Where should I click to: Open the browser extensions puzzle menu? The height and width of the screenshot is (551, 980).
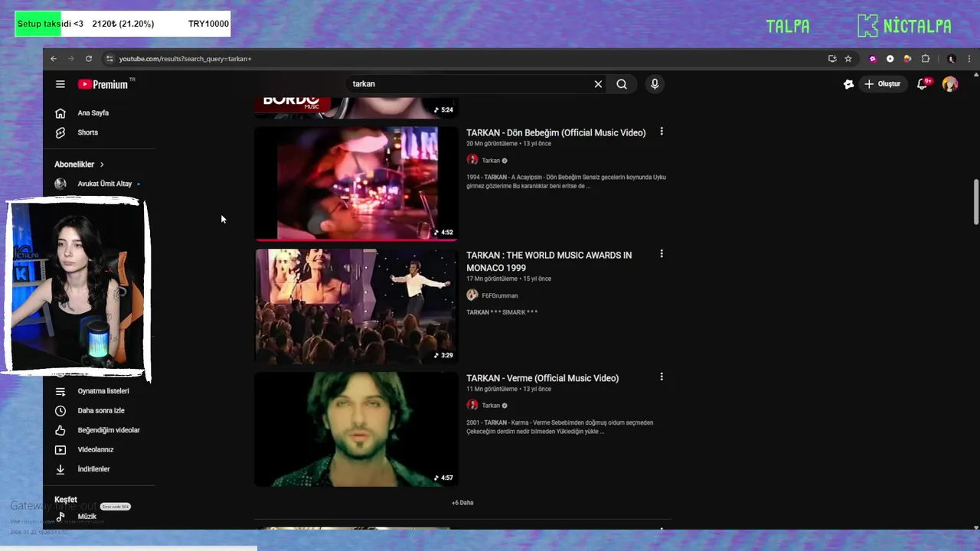(x=926, y=59)
